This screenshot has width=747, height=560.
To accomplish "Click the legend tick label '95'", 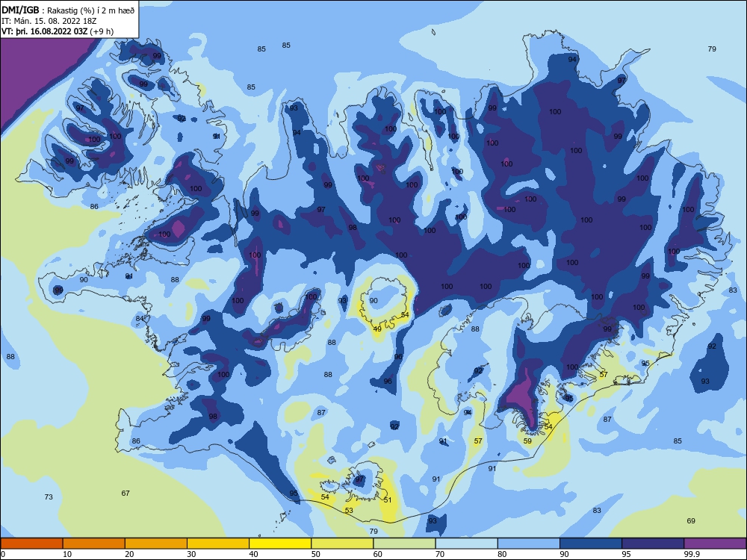I will 626,554.
